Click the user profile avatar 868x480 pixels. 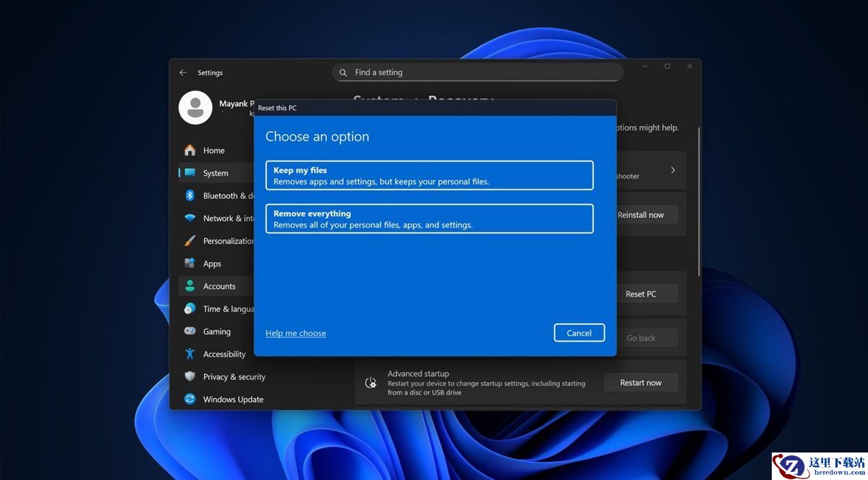195,108
